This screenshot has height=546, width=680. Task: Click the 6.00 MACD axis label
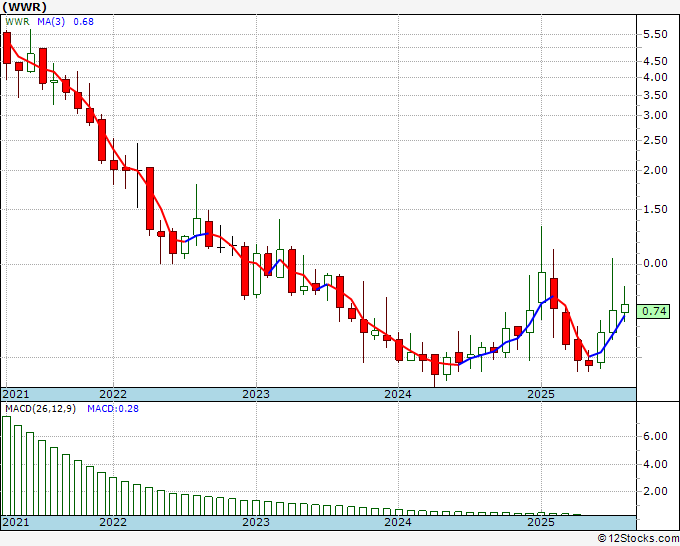655,437
